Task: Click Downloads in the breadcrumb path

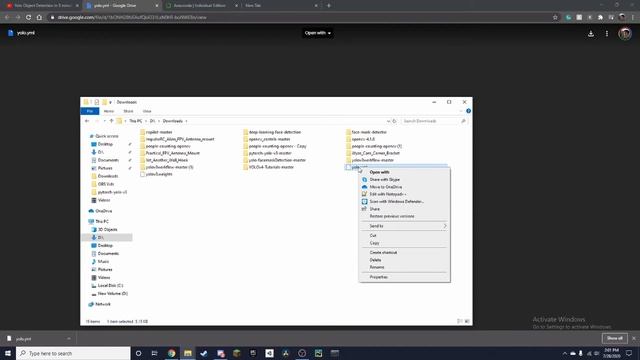Action: (173, 121)
